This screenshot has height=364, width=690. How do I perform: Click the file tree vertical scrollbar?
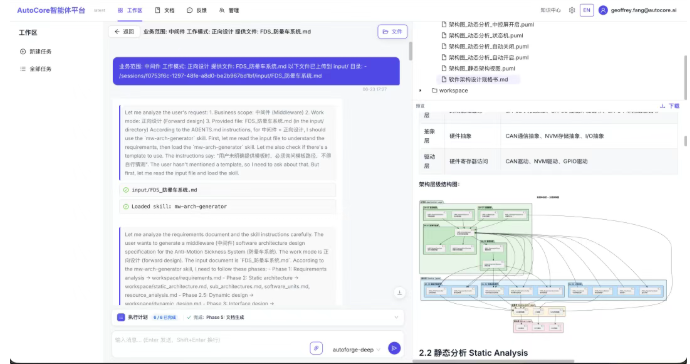tap(686, 77)
